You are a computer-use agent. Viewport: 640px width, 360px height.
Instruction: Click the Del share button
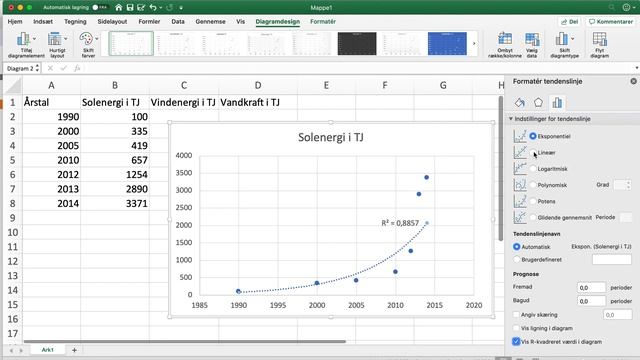point(570,22)
